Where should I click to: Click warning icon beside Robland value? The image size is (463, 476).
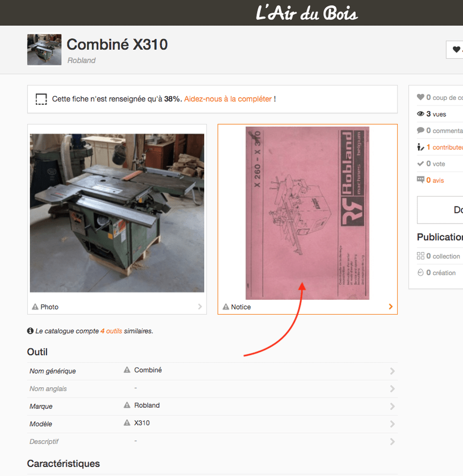pyautogui.click(x=127, y=405)
